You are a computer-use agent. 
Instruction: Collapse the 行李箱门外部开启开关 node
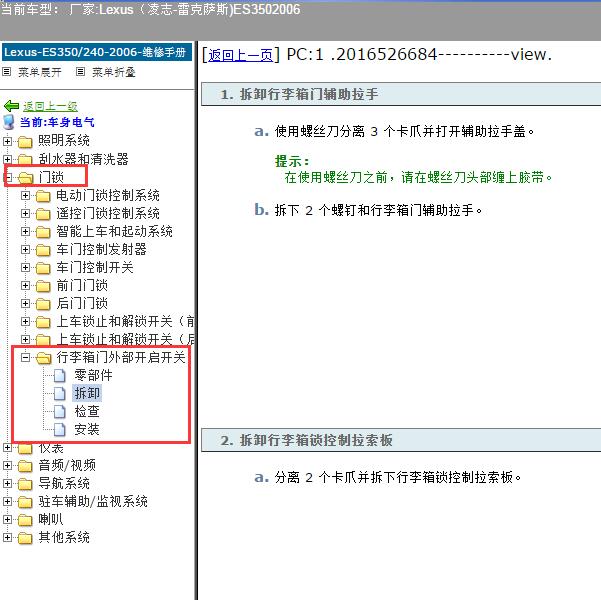pos(25,358)
